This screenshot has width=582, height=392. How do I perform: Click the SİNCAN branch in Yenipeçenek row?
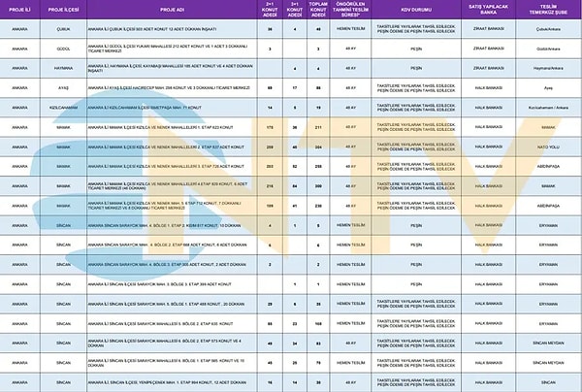[548, 382]
